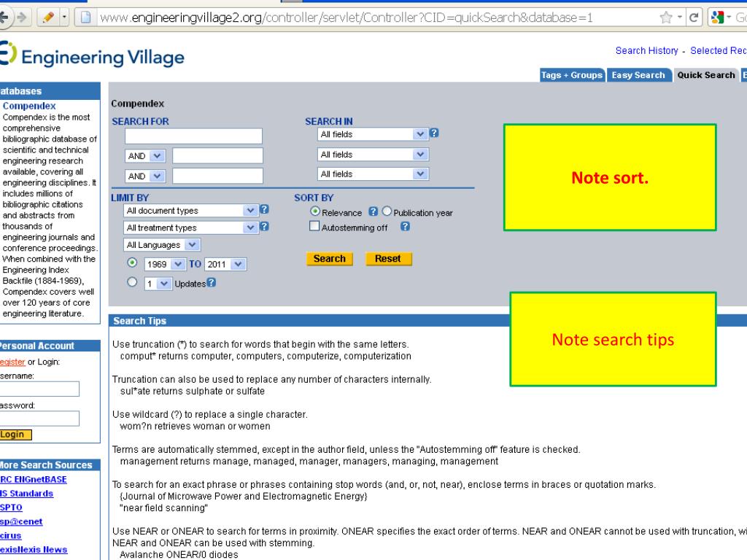The width and height of the screenshot is (747, 560).
Task: Open All document types dropdown
Action: coord(190,211)
